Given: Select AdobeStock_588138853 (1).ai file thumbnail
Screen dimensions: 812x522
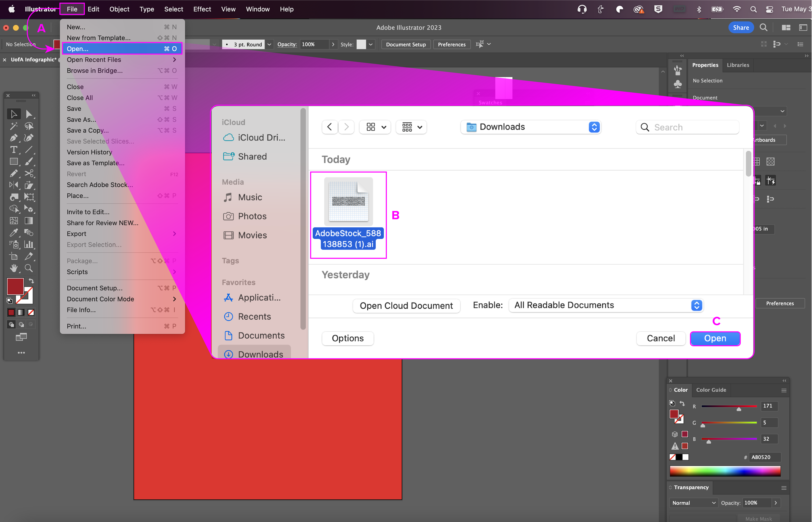Looking at the screenshot, I should pyautogui.click(x=348, y=202).
